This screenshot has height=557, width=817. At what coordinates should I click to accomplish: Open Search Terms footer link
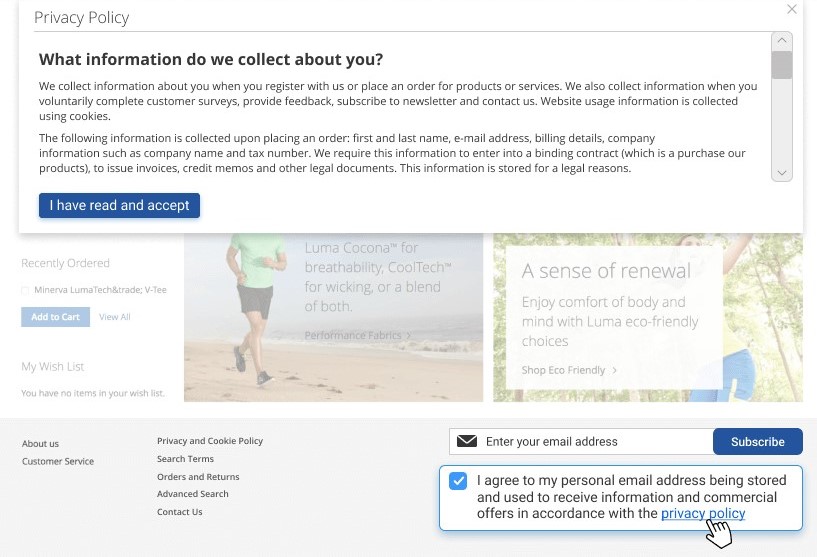pos(185,459)
